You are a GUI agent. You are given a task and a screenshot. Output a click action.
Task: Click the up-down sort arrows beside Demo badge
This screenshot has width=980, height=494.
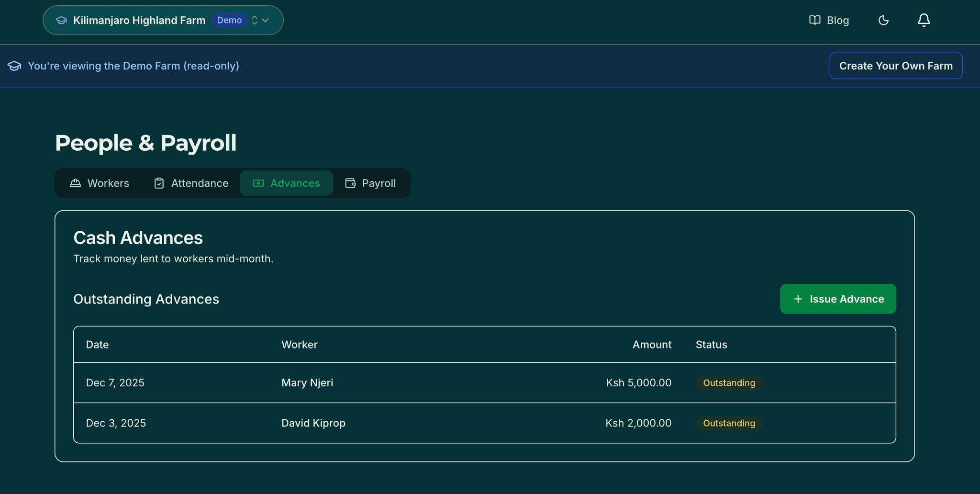tap(255, 20)
